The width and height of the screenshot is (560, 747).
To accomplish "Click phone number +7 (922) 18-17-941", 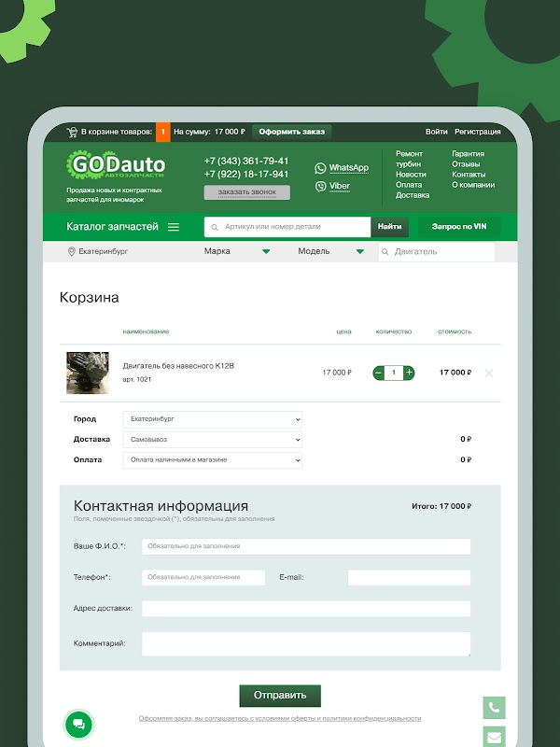I will (x=246, y=175).
